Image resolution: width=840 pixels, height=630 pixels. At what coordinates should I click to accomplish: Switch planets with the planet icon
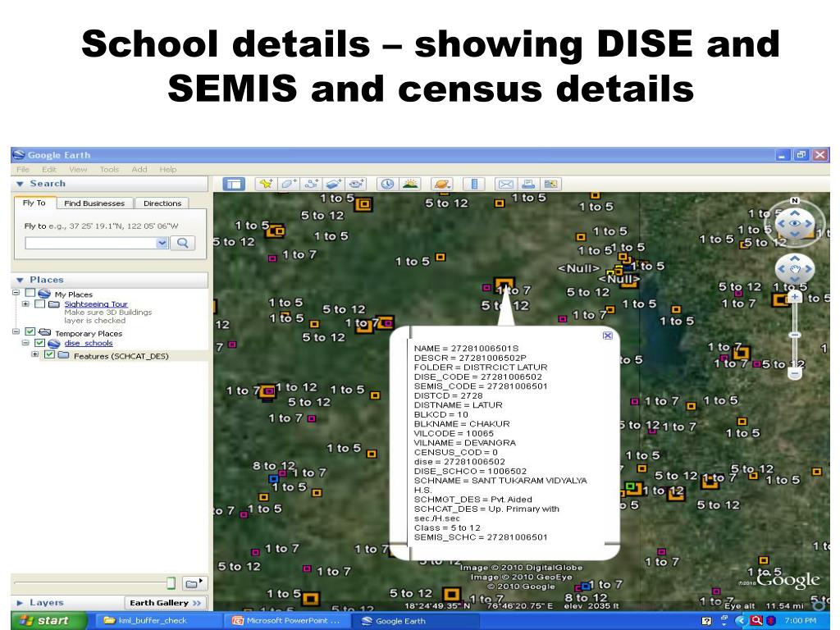[442, 185]
